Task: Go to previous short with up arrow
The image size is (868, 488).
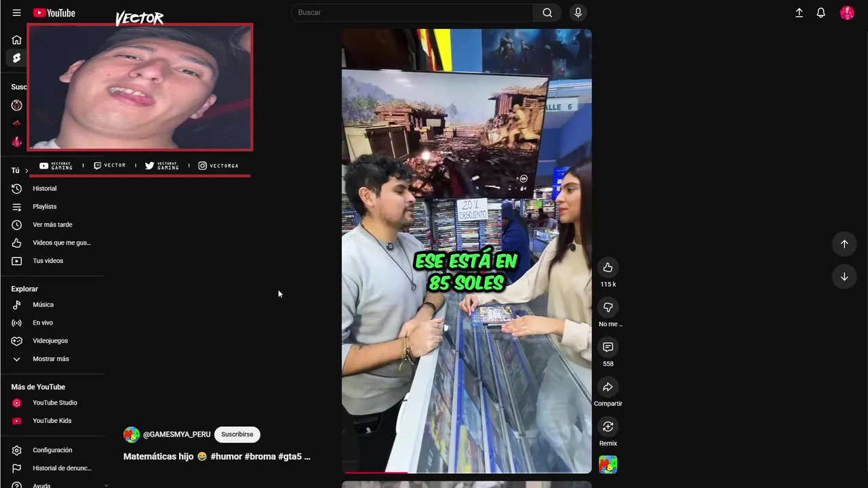Action: (x=844, y=244)
